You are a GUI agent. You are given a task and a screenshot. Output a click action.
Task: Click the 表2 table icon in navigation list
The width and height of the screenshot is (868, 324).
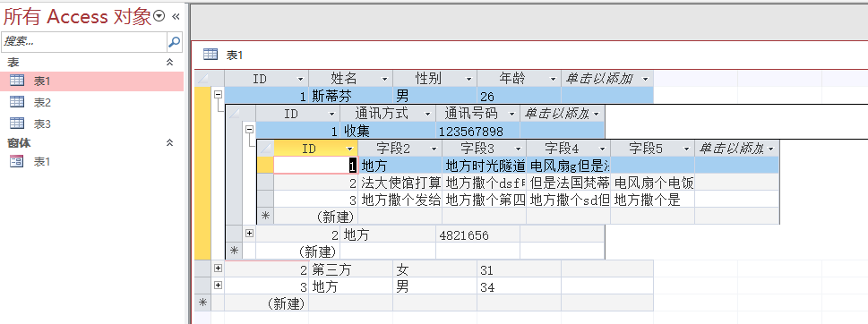[x=17, y=102]
